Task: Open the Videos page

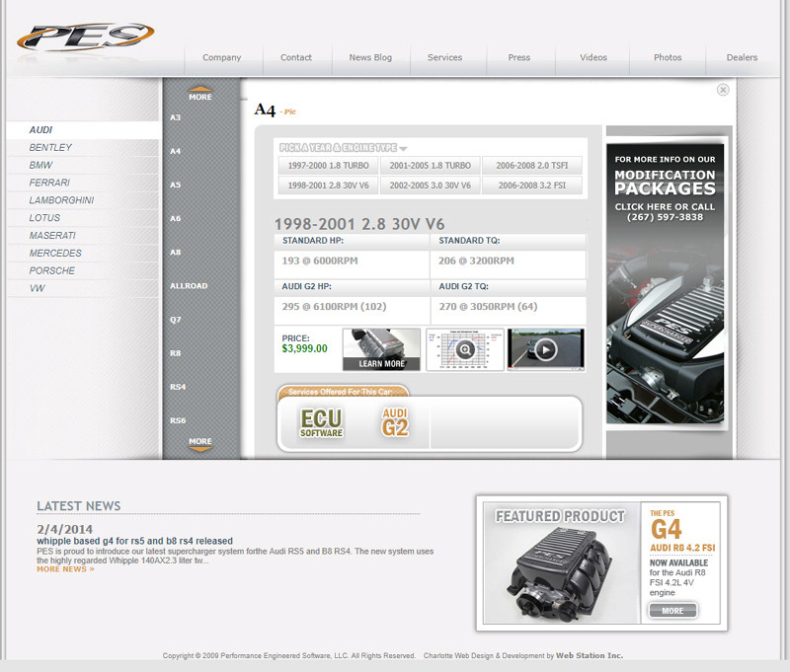Action: coord(593,57)
